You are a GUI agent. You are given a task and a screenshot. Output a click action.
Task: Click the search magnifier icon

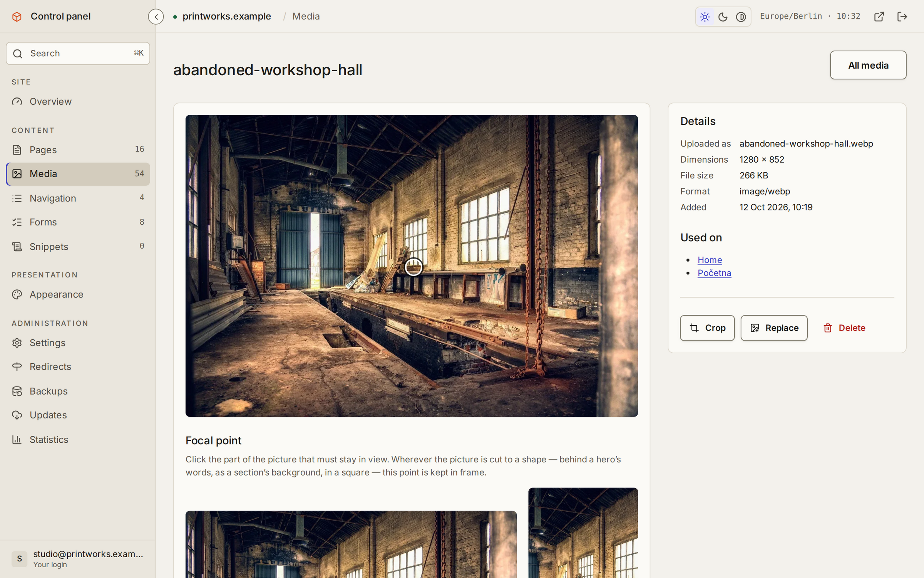pyautogui.click(x=18, y=54)
